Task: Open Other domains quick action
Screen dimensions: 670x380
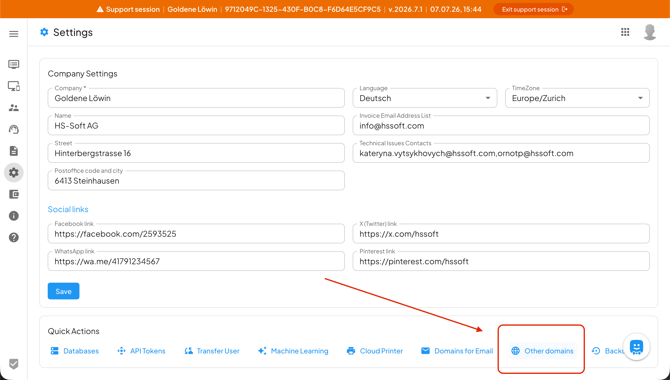Action: 542,351
